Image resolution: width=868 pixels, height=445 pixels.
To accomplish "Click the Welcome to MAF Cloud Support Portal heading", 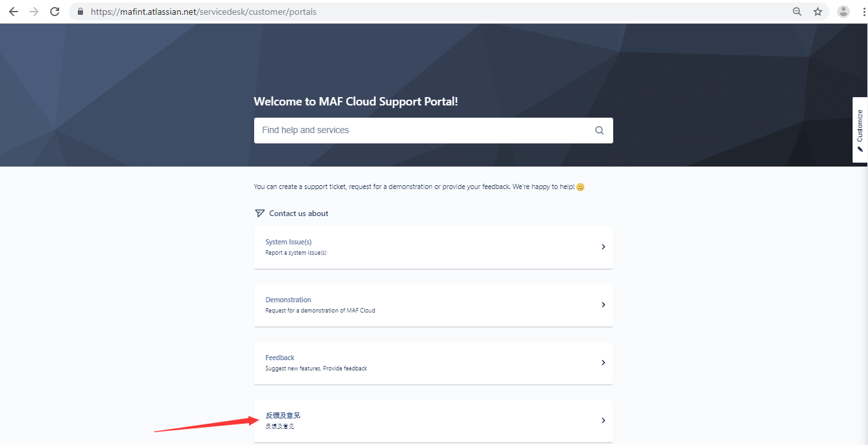I will coord(356,102).
